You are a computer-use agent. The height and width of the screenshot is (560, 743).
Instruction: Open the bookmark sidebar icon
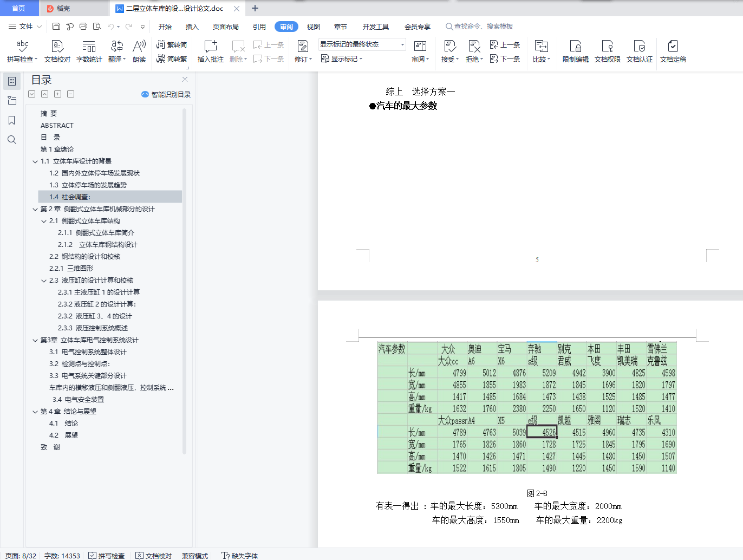[12, 120]
